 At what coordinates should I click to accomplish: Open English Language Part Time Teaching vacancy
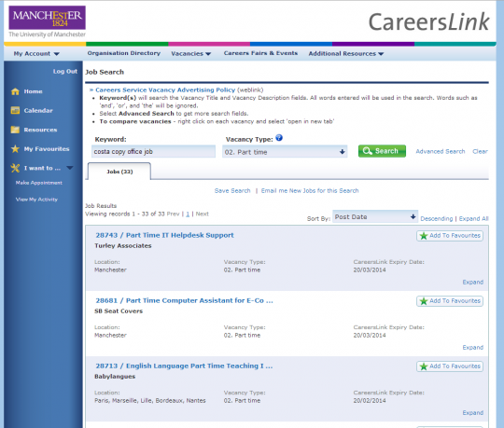click(x=184, y=366)
